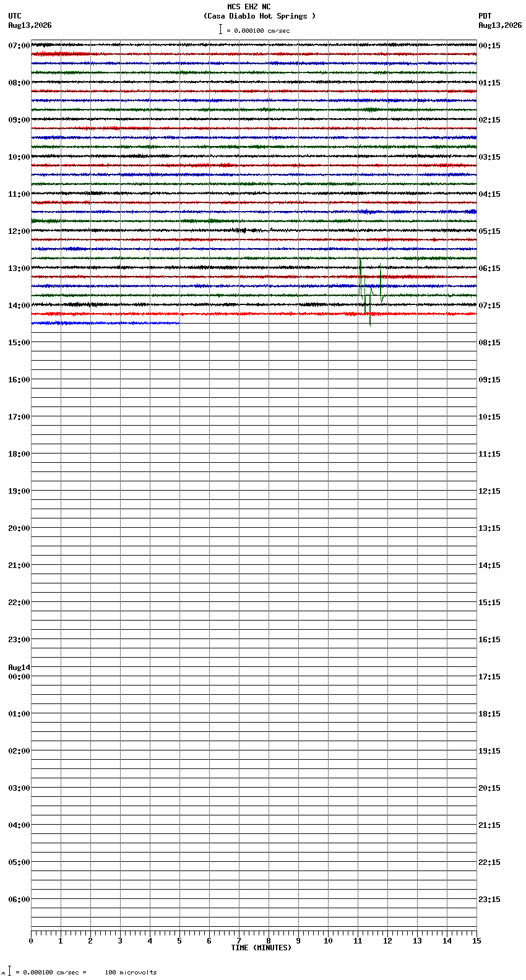Click the '23:15' PDT time label
Screen dimensions: 526x980
tap(489, 900)
